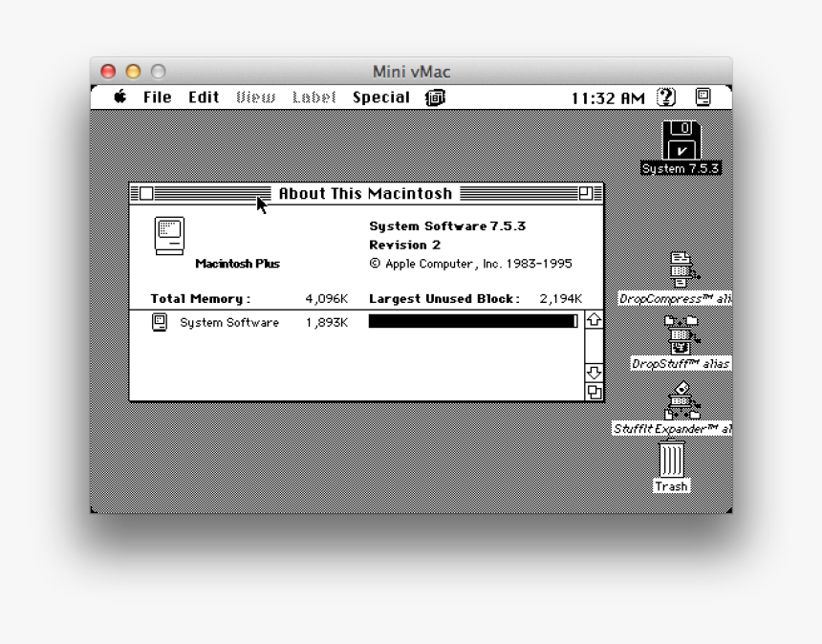
Task: Open the Balloon Help question mark menu
Action: point(666,97)
